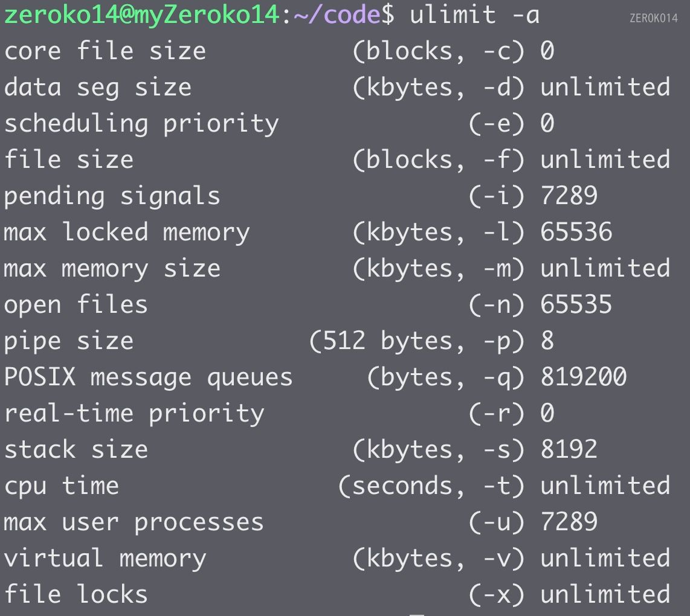Viewport: 690px width, 616px height.
Task: Click the ~/code directory path in prompt
Action: click(x=337, y=14)
